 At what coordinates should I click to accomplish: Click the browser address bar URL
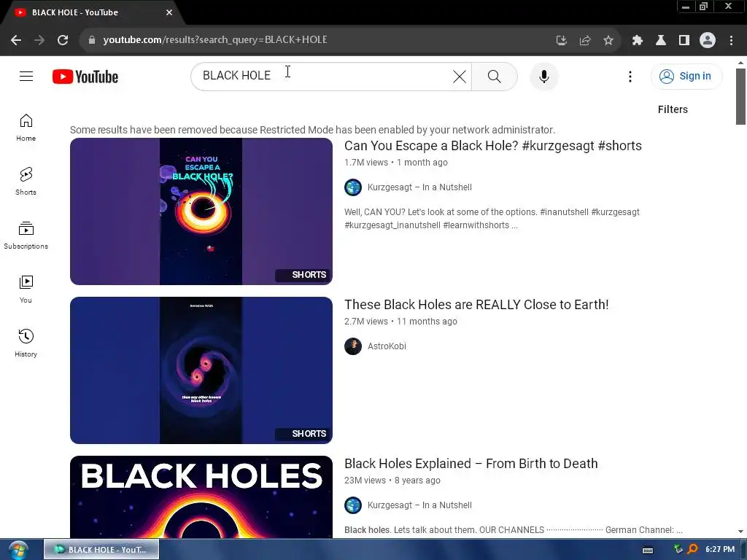pyautogui.click(x=215, y=40)
